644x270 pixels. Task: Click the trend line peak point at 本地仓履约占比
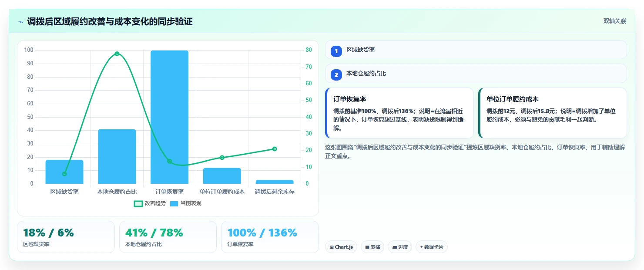(x=117, y=54)
